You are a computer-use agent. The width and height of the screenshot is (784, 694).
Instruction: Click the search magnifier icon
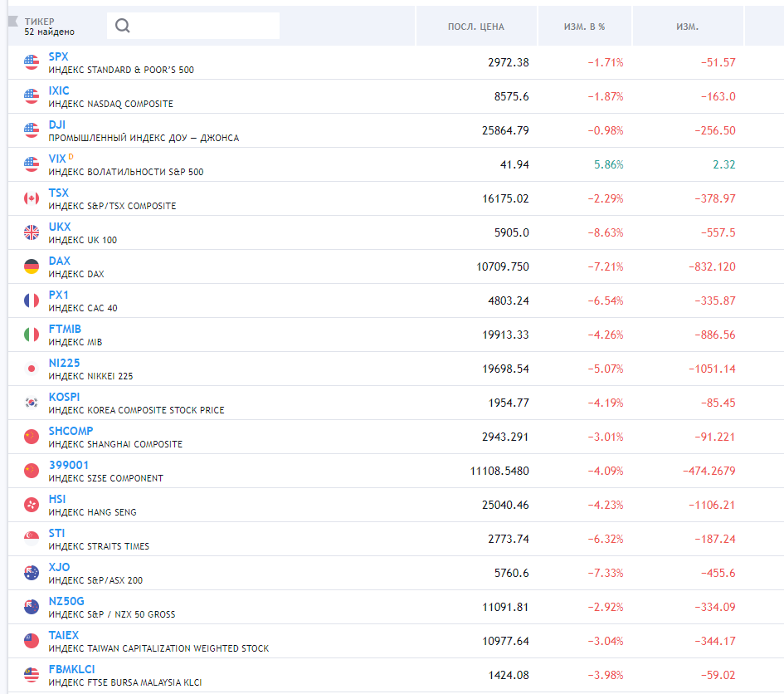(x=123, y=26)
